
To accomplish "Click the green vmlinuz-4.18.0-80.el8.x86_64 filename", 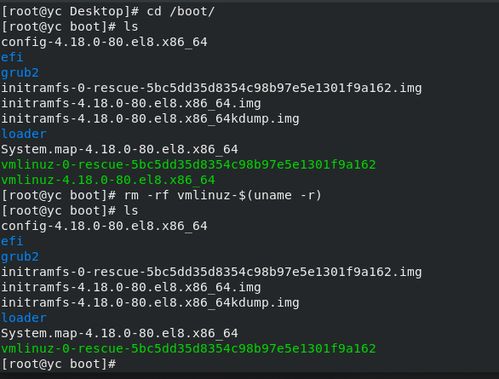I will pyautogui.click(x=108, y=180).
